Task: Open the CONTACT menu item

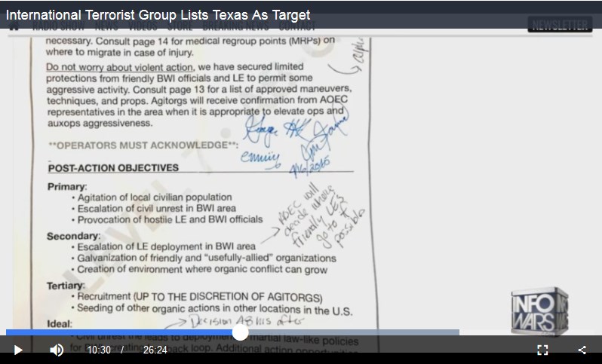Action: tap(296, 26)
